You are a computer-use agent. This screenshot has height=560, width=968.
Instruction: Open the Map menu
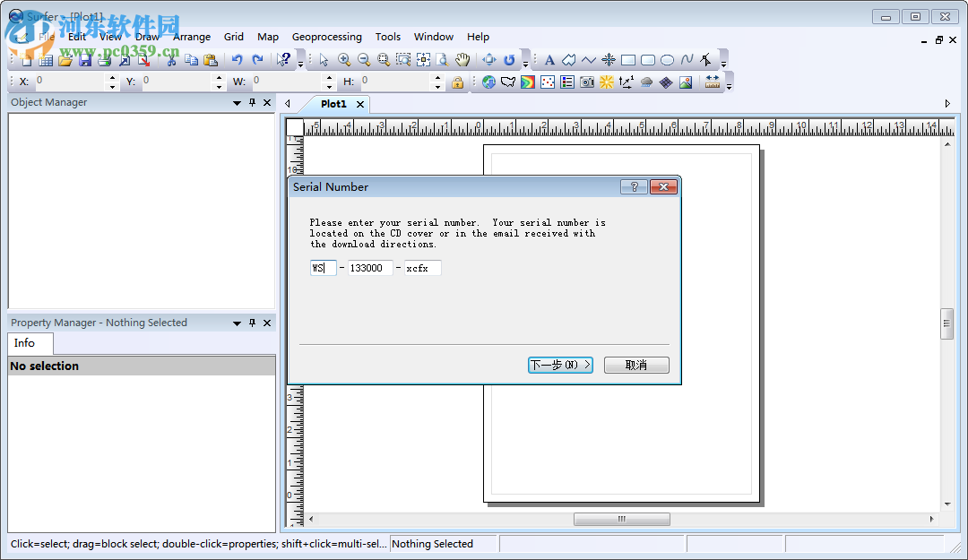[268, 37]
